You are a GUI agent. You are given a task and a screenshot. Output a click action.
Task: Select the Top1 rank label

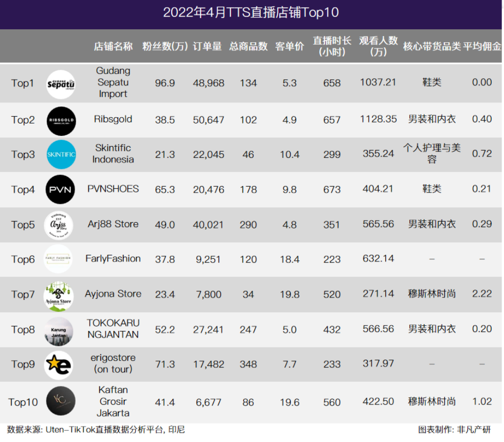[x=23, y=83]
